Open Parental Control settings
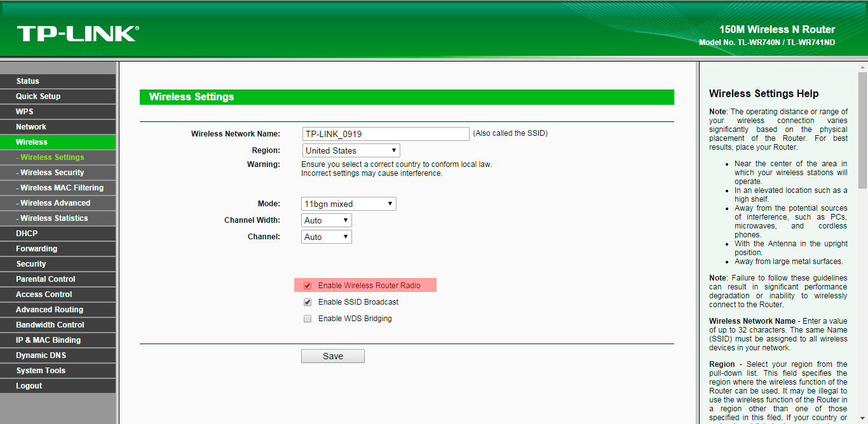 58,279
